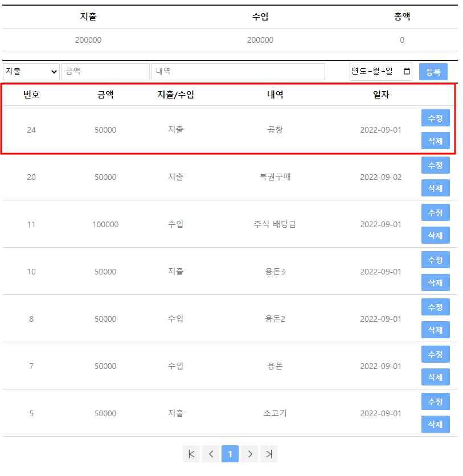Click row number 24 cell
Screen dimensions: 463x476
click(x=31, y=130)
